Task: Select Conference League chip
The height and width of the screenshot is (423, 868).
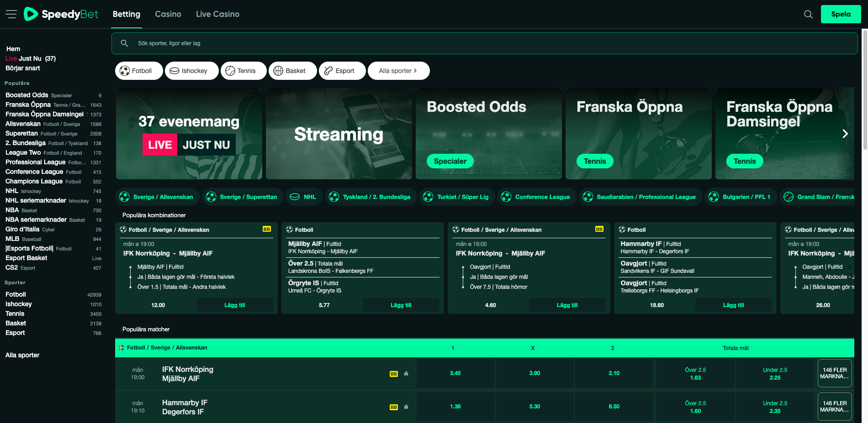Action: [x=537, y=197]
